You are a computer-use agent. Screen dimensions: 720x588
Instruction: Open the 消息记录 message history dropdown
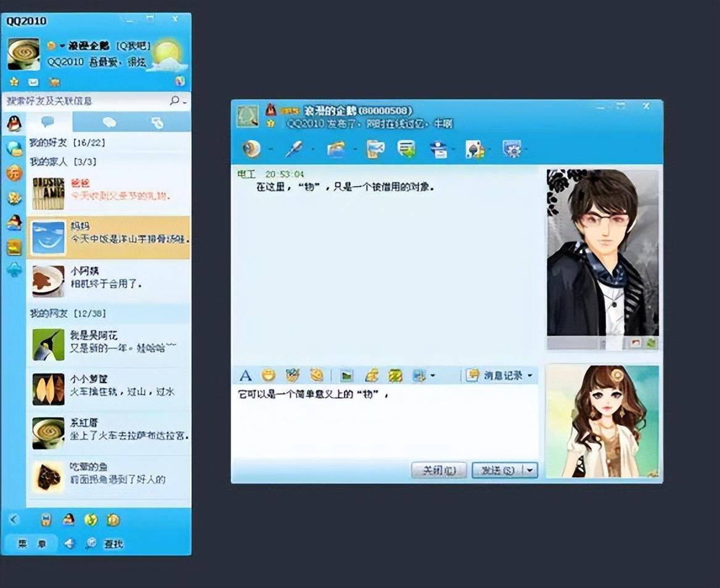pos(500,375)
